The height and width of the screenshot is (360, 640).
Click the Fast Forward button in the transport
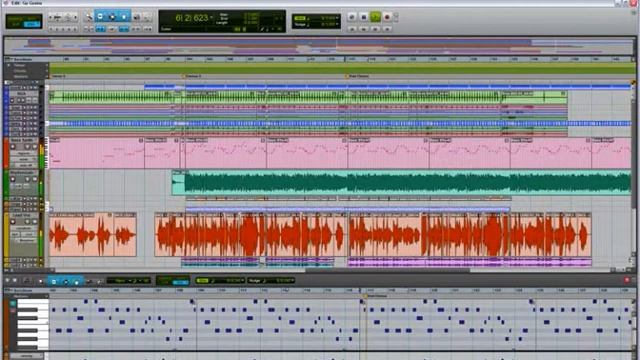coord(376,29)
